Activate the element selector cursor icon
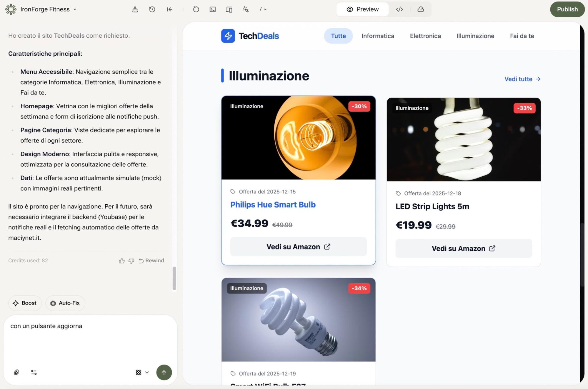The width and height of the screenshot is (588, 389). click(246, 9)
